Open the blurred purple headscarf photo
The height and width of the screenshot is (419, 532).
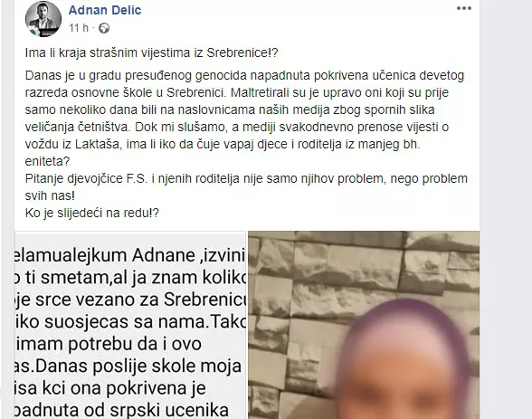(x=364, y=325)
